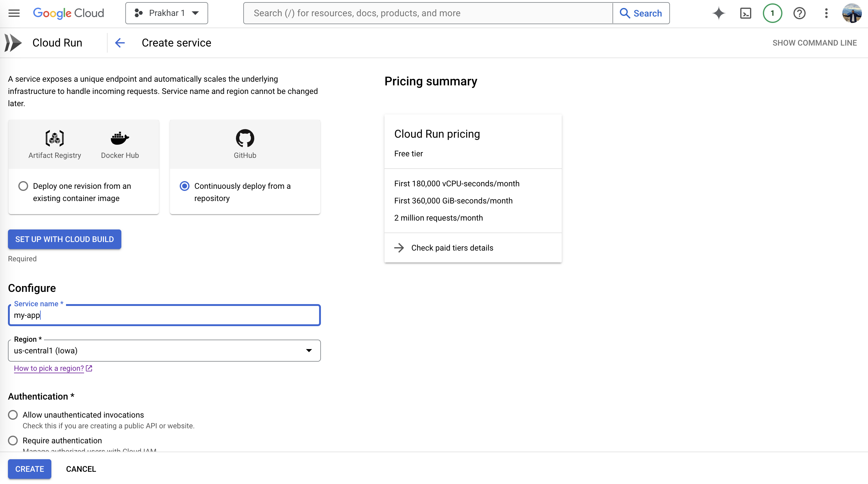This screenshot has height=484, width=868.
Task: Open the help menu
Action: pos(799,13)
